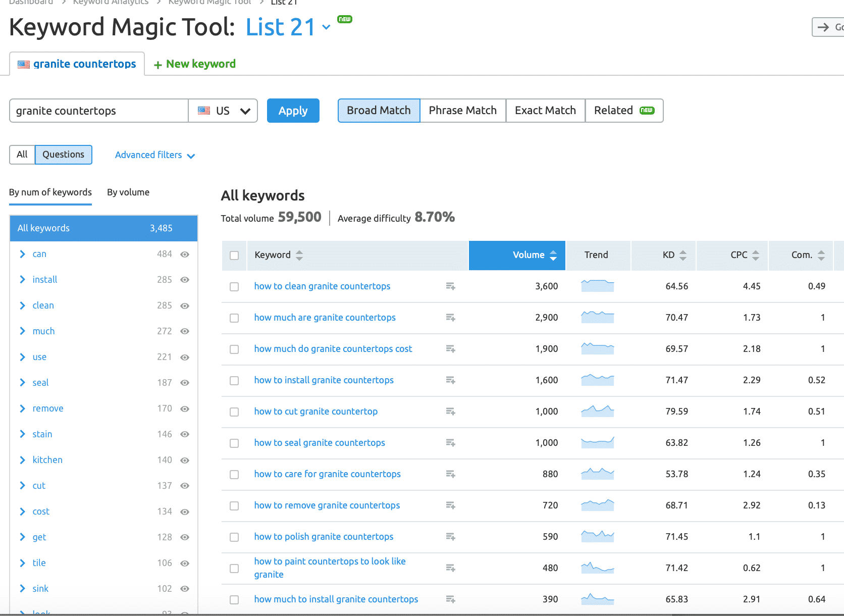Select the Exact Match tab

[545, 111]
